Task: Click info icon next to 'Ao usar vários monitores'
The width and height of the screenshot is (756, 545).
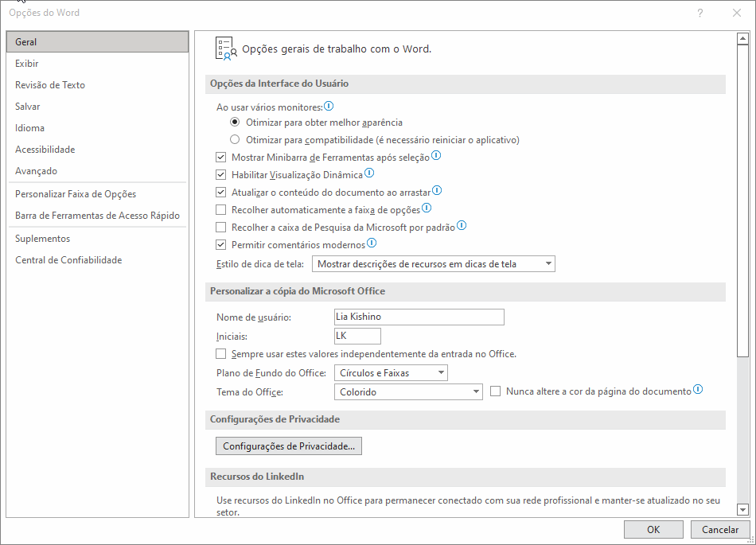Action: 329,106
